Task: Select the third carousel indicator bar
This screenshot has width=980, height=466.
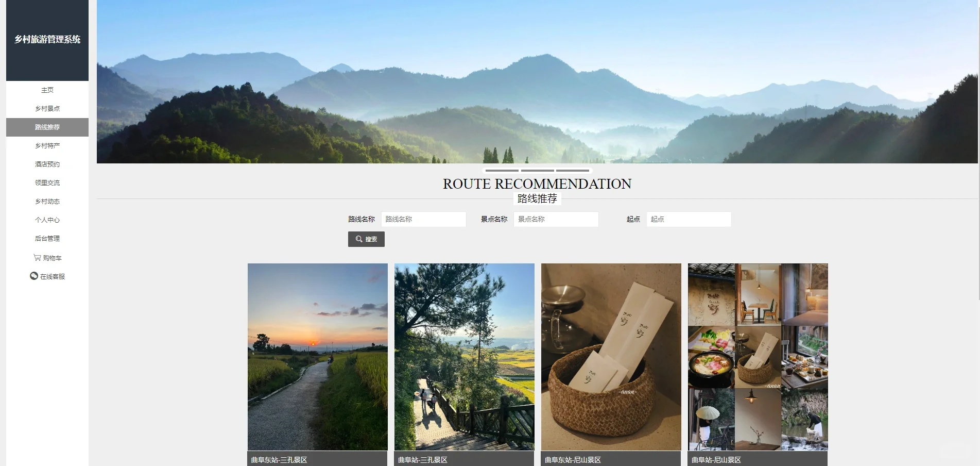Action: pos(573,170)
